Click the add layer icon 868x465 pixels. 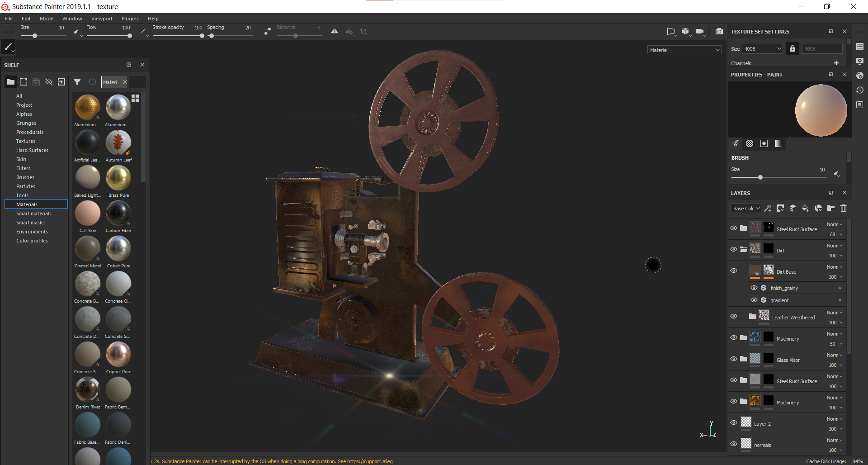(x=793, y=208)
